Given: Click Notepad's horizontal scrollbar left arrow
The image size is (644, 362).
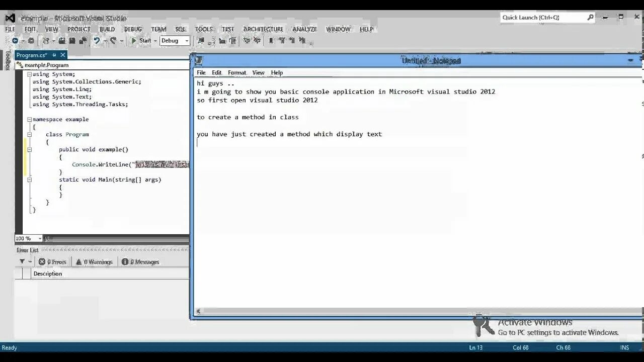Looking at the screenshot, I should (x=199, y=312).
